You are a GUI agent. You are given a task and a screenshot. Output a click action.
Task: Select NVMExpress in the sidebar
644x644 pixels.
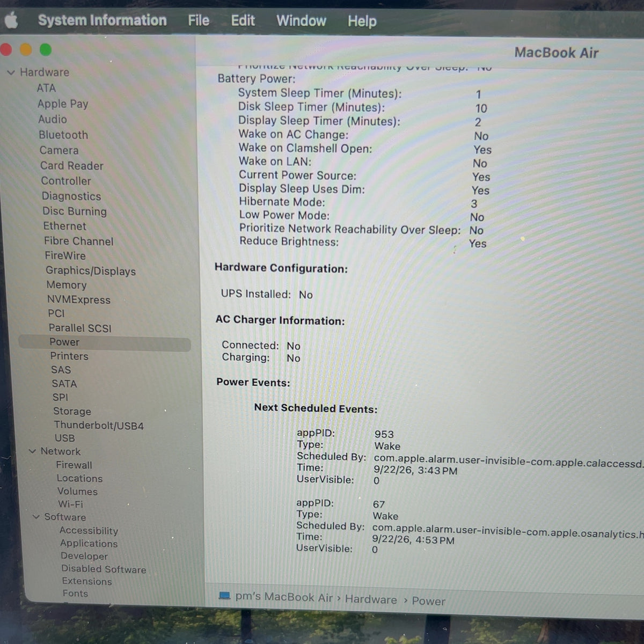[x=79, y=300]
